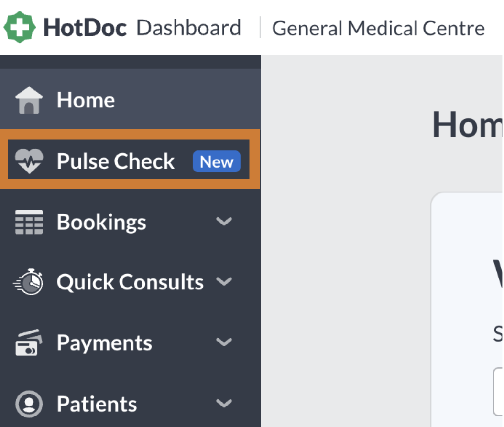
Task: Click the Payments credit card icon
Action: pos(29,342)
